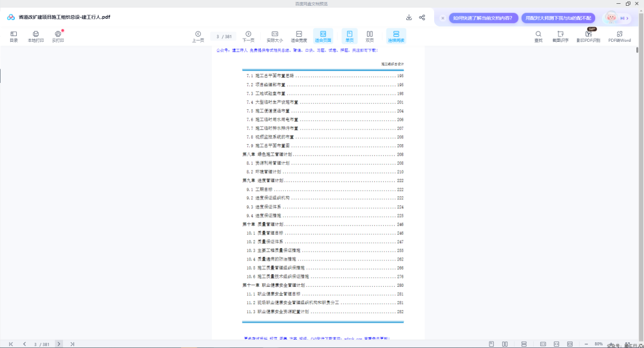Dismiss the AI suggestion banner

pos(443,18)
